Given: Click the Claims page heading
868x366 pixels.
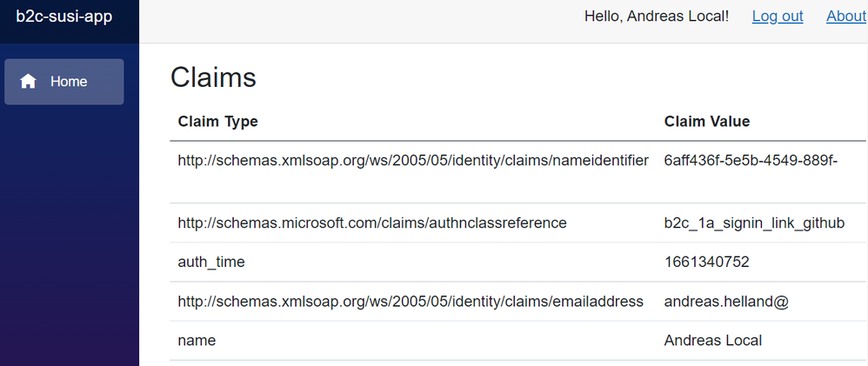Looking at the screenshot, I should (213, 77).
